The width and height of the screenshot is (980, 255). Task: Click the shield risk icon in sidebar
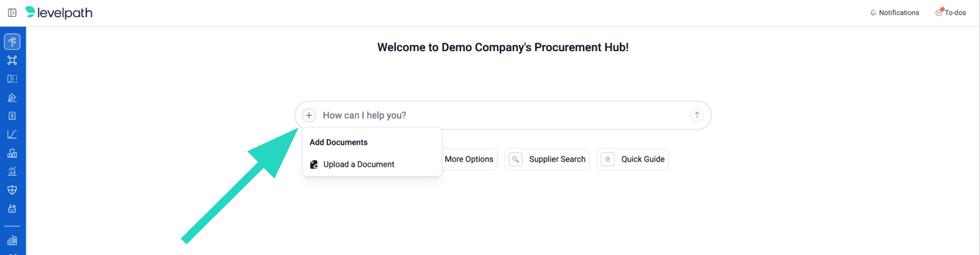12,190
